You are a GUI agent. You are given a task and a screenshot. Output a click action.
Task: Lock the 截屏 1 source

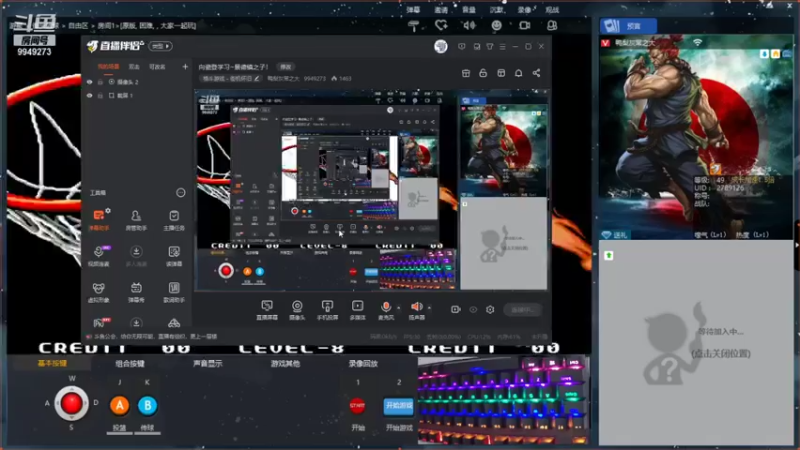(100, 95)
